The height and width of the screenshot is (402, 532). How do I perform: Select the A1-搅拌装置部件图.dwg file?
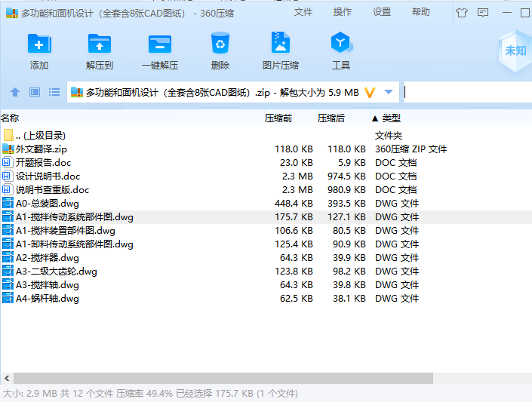(x=266, y=230)
